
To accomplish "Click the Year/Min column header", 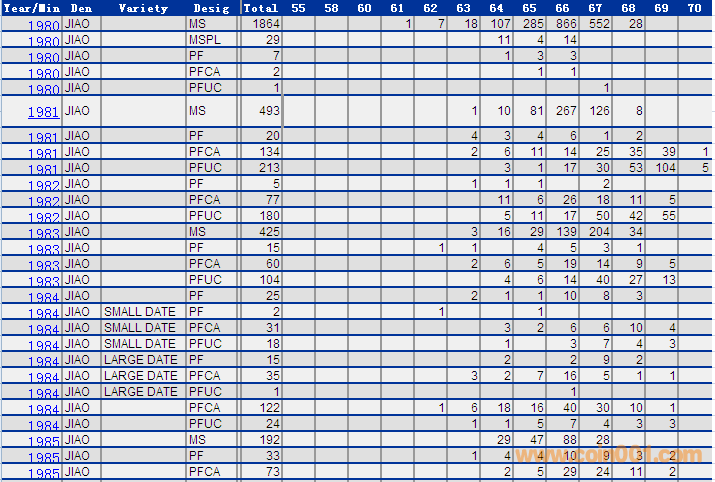I will [x=31, y=8].
